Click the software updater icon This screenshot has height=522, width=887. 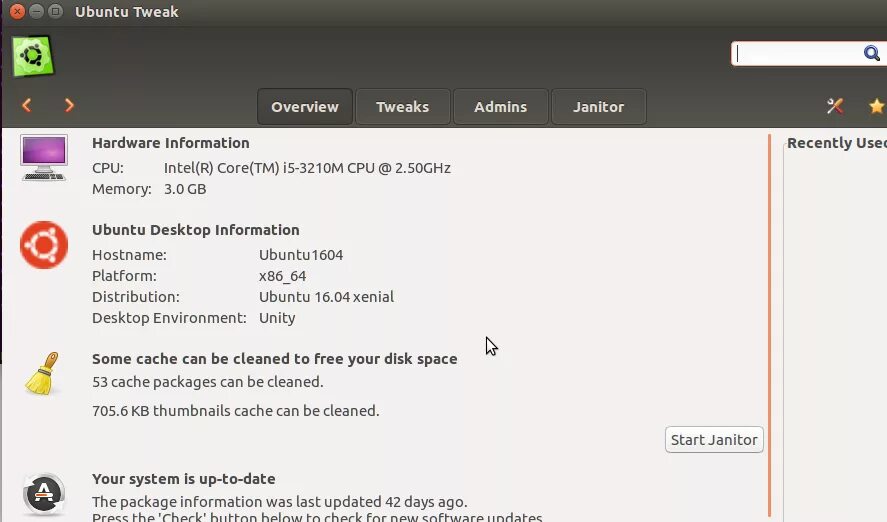(44, 494)
